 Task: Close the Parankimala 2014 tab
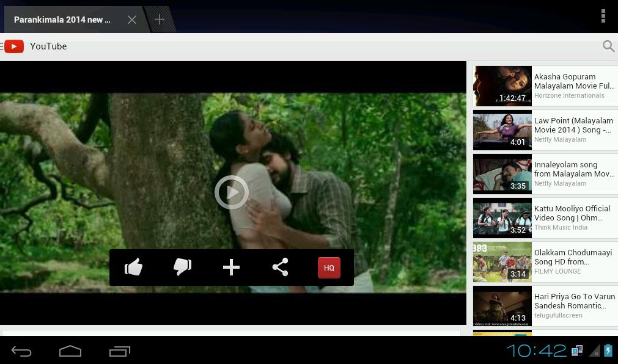pos(132,20)
